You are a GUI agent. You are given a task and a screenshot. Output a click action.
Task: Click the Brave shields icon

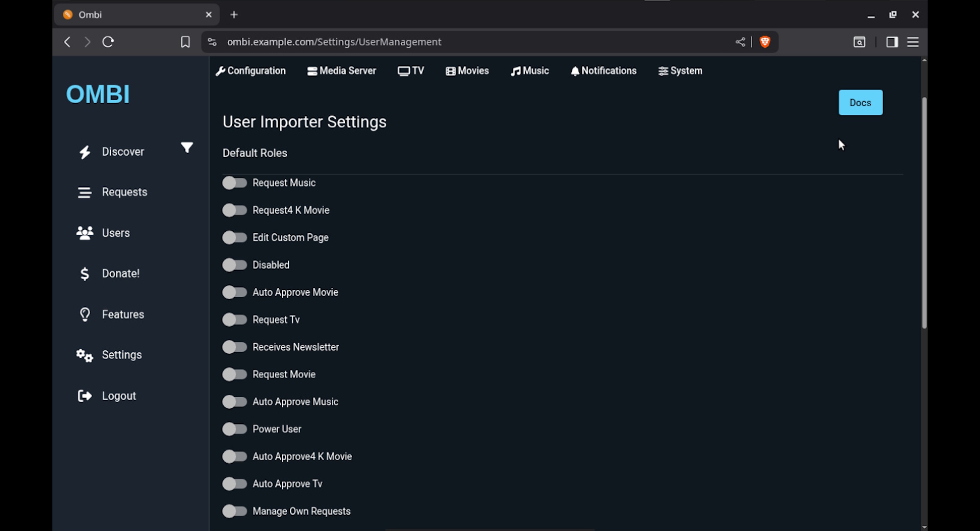[x=765, y=42]
